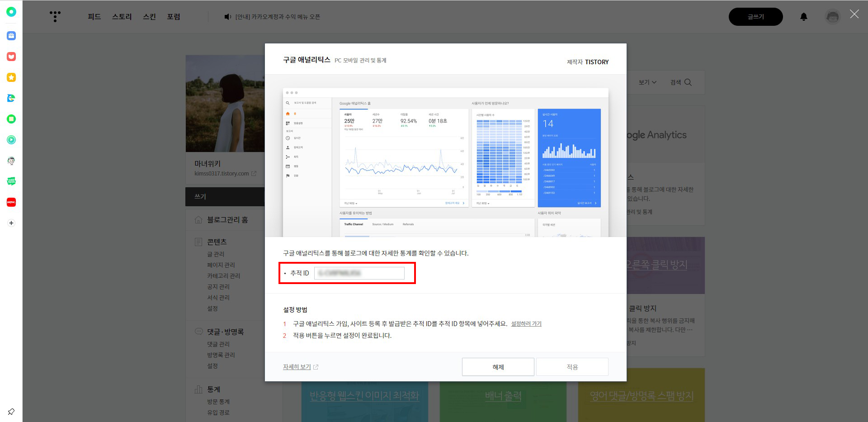The image size is (868, 422).
Task: Open the green square-ring sidebar icon
Action: pyautogui.click(x=11, y=119)
